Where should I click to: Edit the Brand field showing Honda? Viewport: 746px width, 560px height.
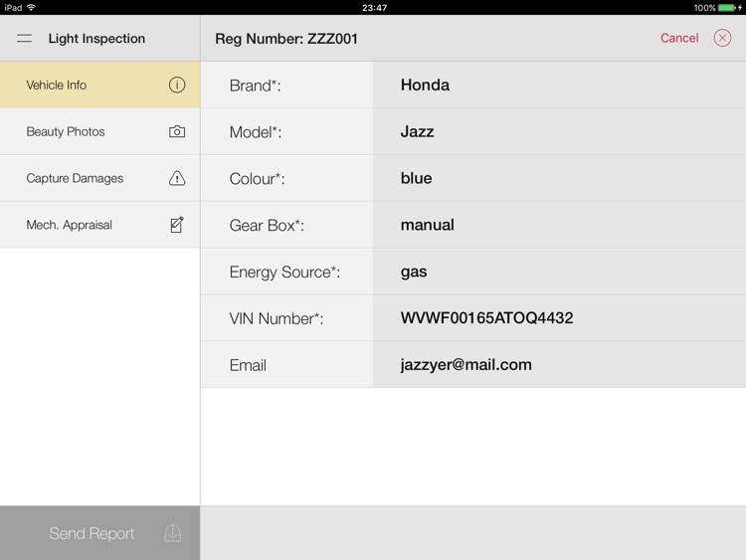[x=558, y=86]
